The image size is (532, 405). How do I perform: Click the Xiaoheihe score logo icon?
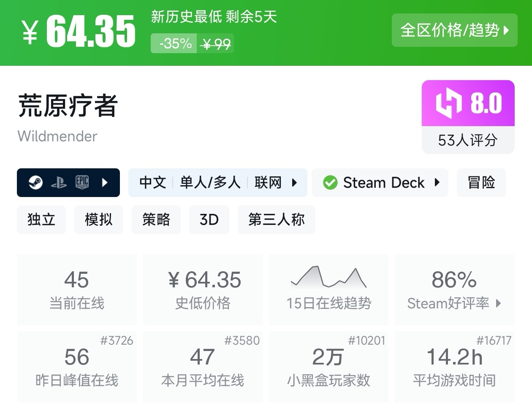(x=448, y=103)
